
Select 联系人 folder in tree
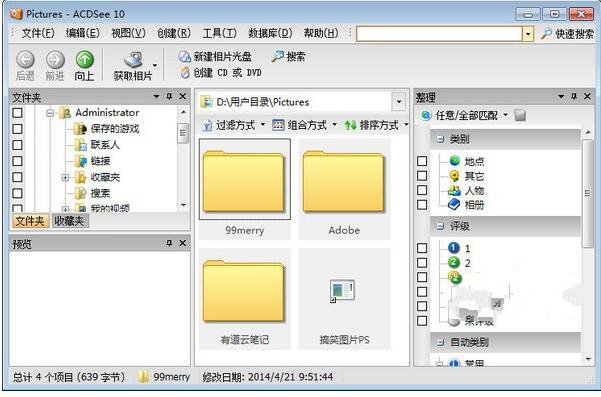tap(105, 145)
